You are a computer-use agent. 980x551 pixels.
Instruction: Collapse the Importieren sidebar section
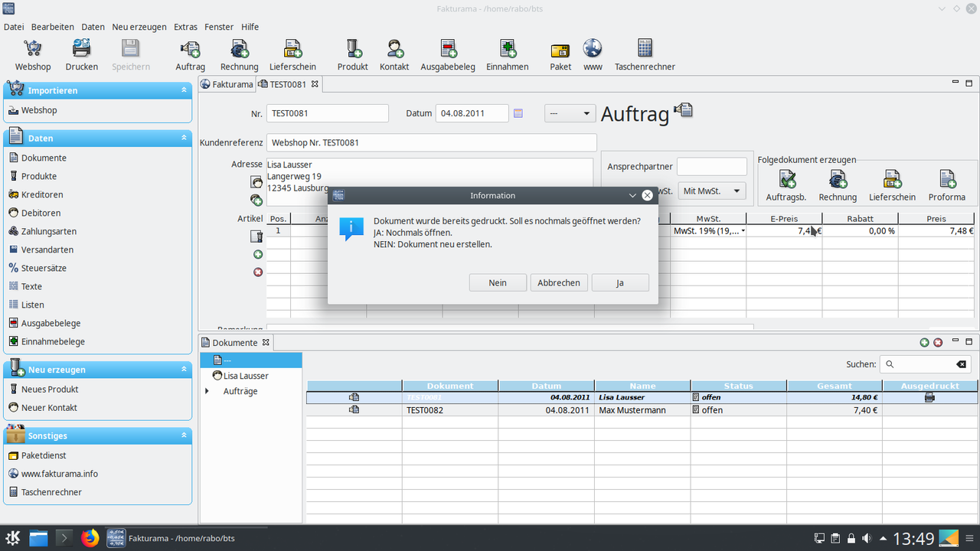point(184,90)
